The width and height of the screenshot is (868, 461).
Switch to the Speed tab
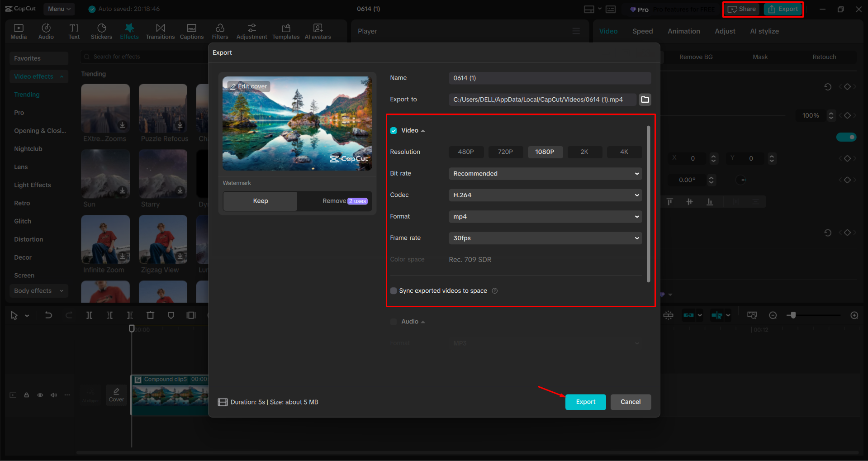coord(642,31)
